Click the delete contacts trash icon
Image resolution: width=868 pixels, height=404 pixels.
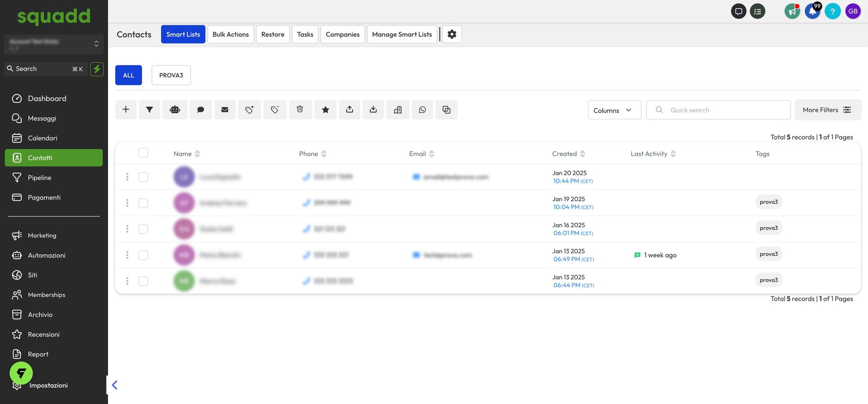(300, 109)
